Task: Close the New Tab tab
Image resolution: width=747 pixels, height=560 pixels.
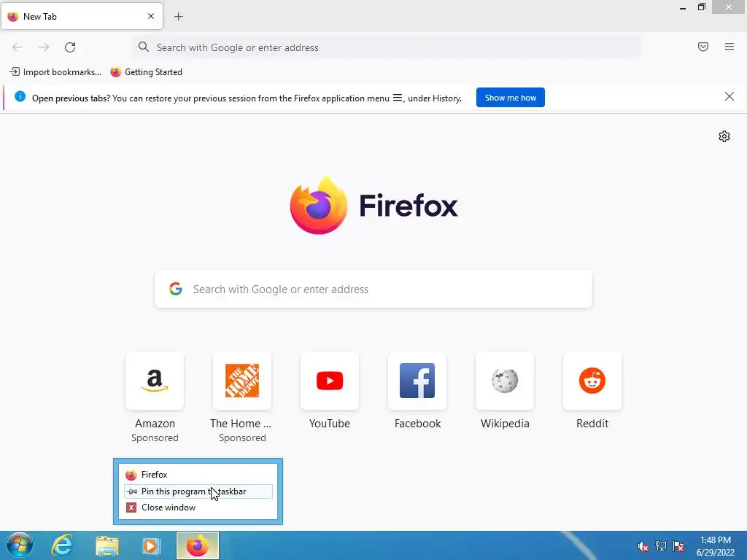Action: click(x=151, y=16)
